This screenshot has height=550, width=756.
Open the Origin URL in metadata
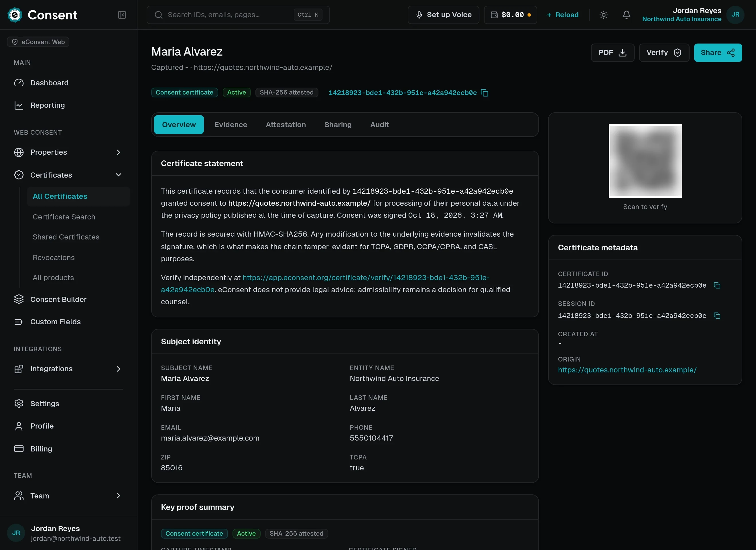(627, 370)
